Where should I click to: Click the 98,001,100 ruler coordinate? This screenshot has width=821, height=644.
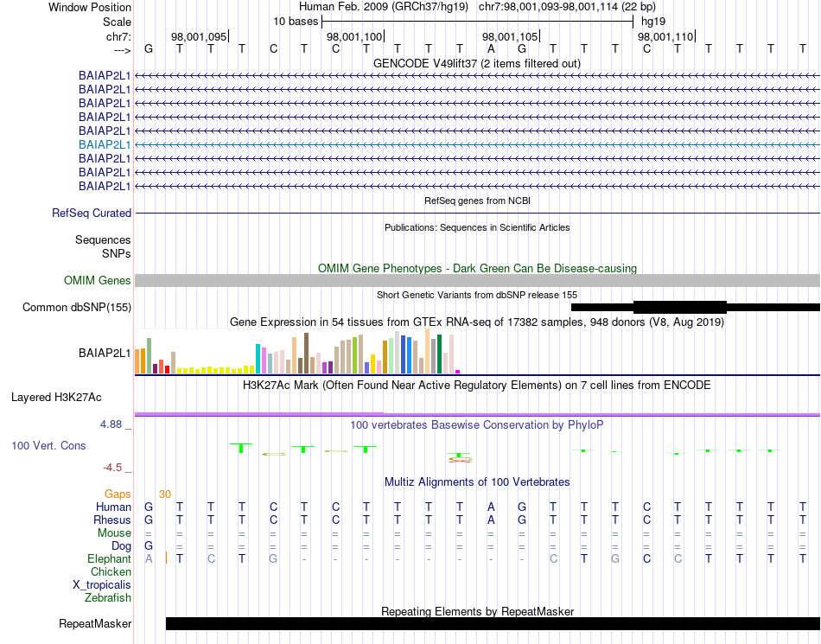tap(354, 36)
